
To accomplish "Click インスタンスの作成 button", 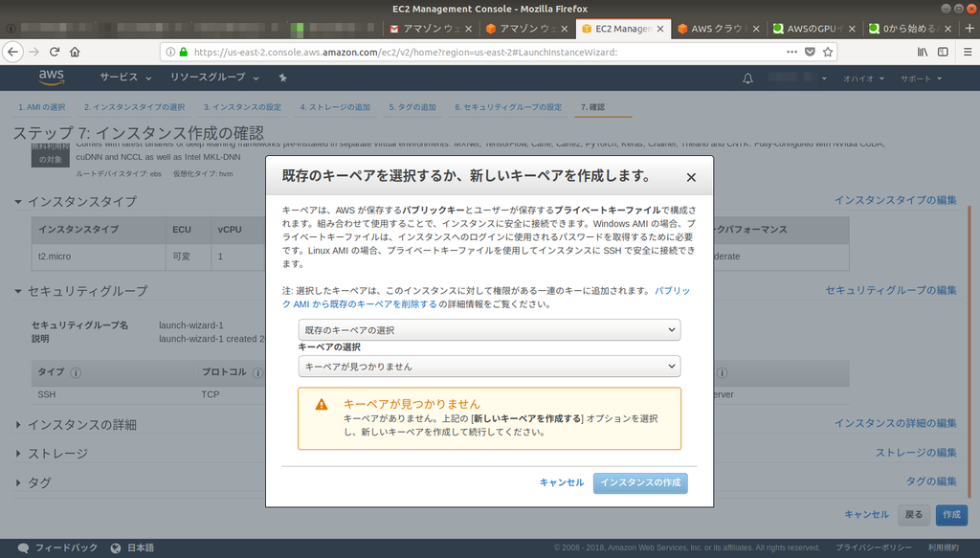I will (640, 483).
